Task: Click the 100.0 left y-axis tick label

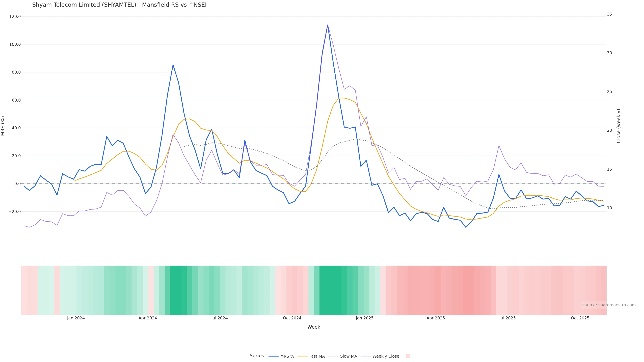Action: (x=15, y=44)
